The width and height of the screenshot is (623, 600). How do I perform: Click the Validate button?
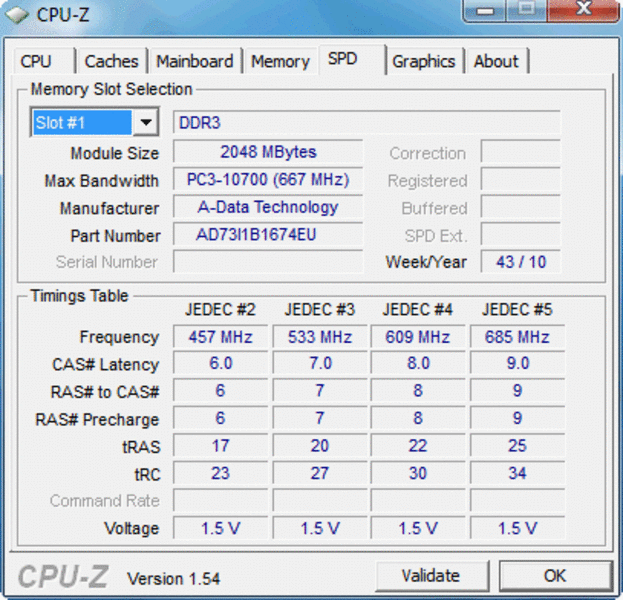431,575
